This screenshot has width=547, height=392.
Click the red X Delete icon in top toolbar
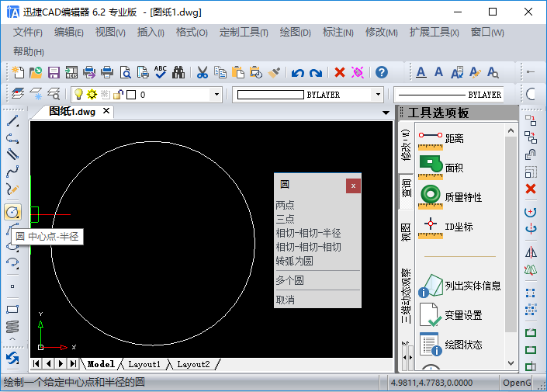(340, 72)
